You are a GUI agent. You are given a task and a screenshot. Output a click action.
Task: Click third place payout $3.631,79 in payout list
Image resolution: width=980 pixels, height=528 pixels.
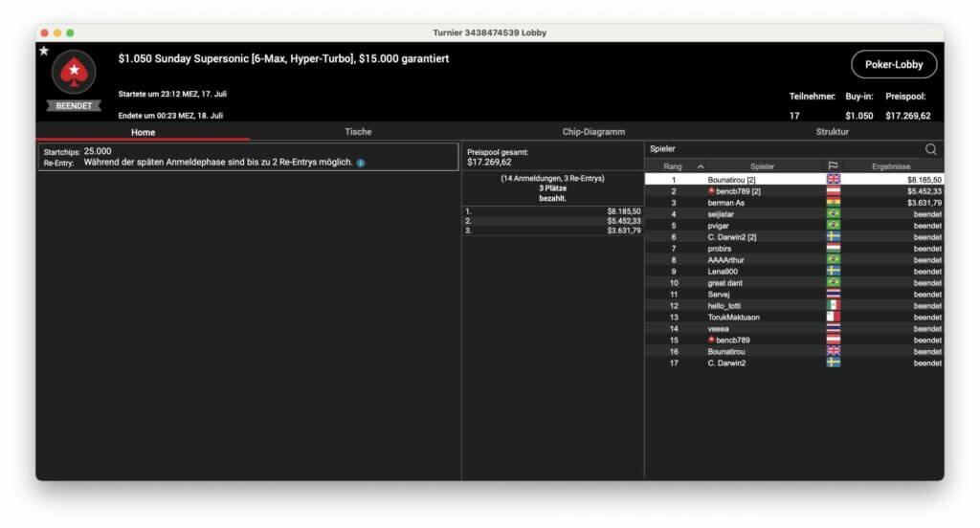[x=624, y=231]
